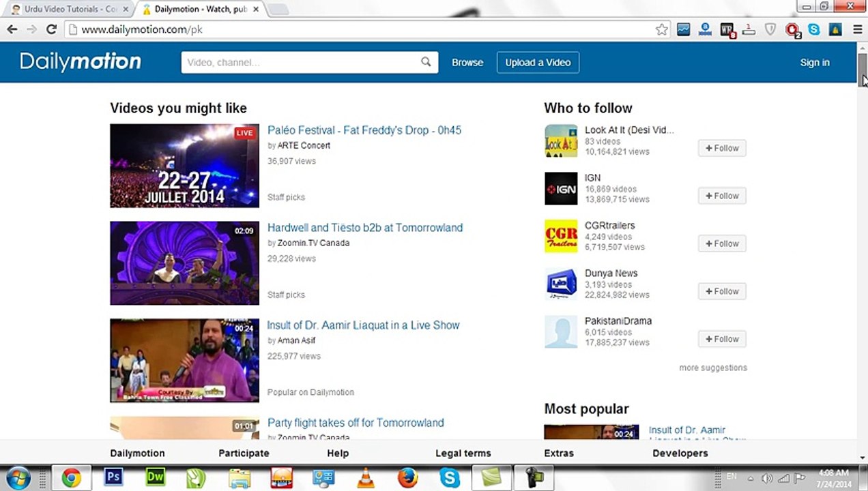Follow the Dunya News channel
Screen dimensions: 868x491
(722, 291)
